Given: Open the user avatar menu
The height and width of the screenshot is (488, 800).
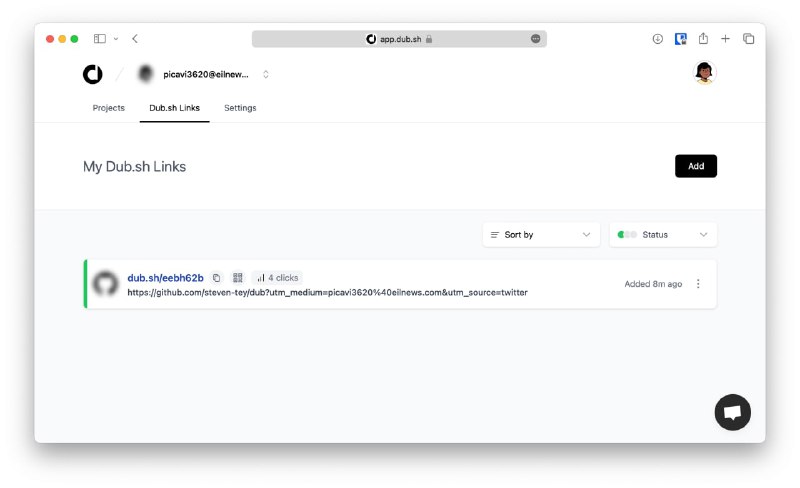Looking at the screenshot, I should click(704, 72).
